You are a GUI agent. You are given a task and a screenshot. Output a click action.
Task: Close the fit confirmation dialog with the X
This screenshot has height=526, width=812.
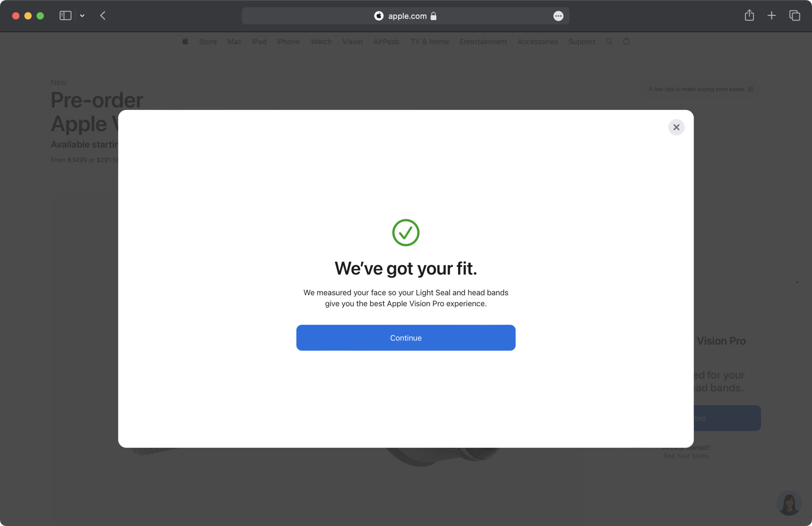pyautogui.click(x=676, y=127)
